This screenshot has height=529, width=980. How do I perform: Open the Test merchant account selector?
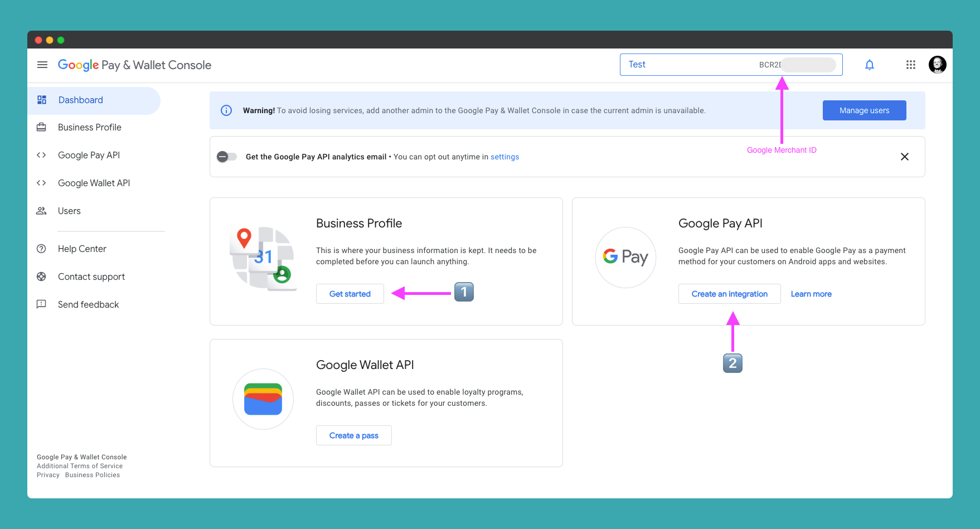(x=730, y=65)
